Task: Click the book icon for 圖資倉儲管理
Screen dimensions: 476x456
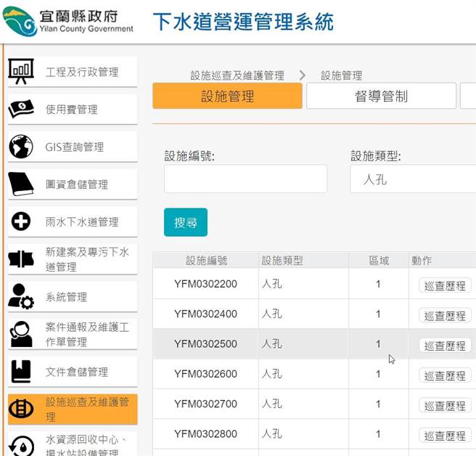Action: pos(20,184)
